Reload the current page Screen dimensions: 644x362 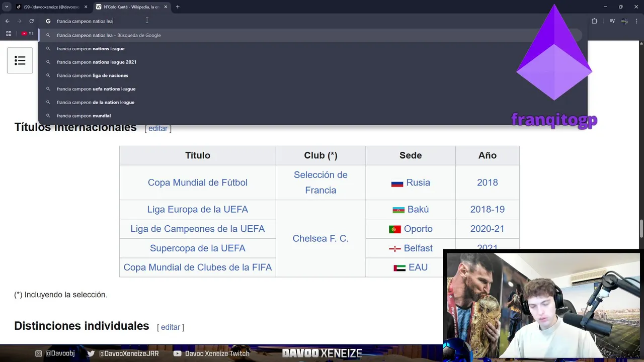coord(31,21)
